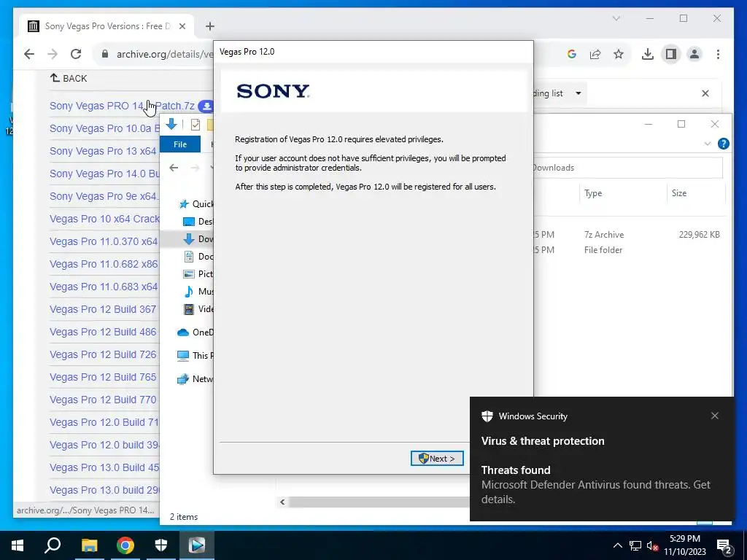Select the File folder row
747x560 pixels.
pos(629,250)
